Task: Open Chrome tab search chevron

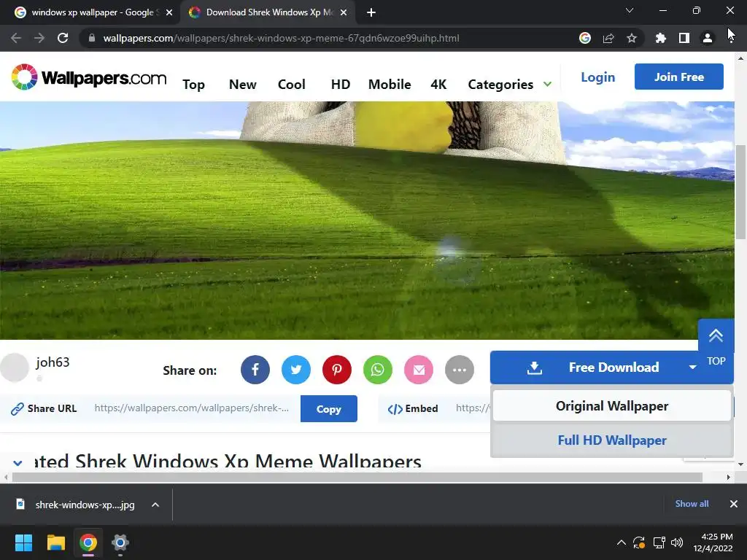Action: click(630, 10)
